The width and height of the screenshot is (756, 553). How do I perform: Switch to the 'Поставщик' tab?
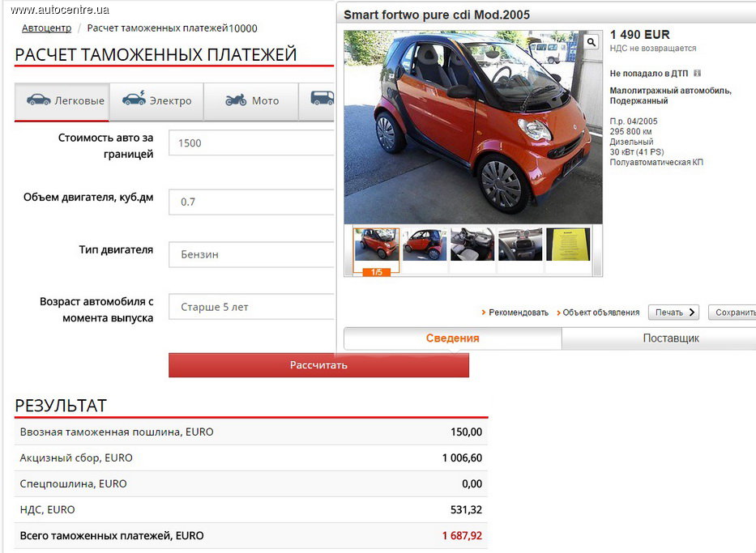tap(670, 338)
